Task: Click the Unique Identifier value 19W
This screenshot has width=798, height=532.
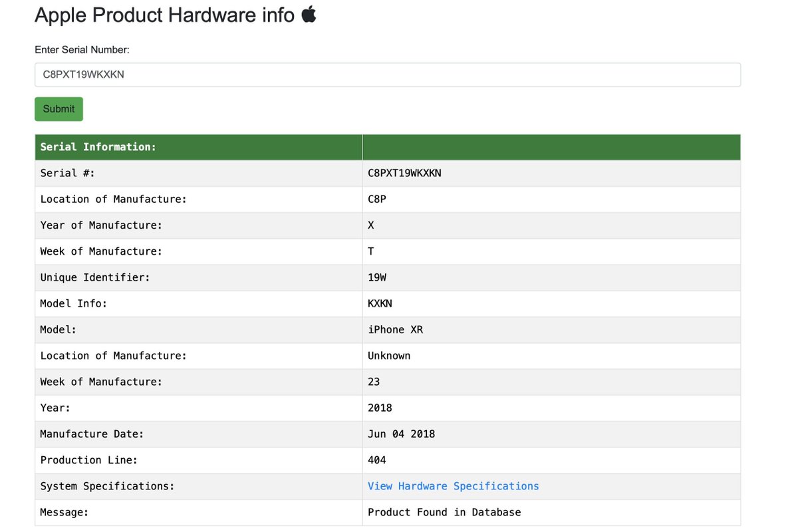Action: (x=376, y=277)
